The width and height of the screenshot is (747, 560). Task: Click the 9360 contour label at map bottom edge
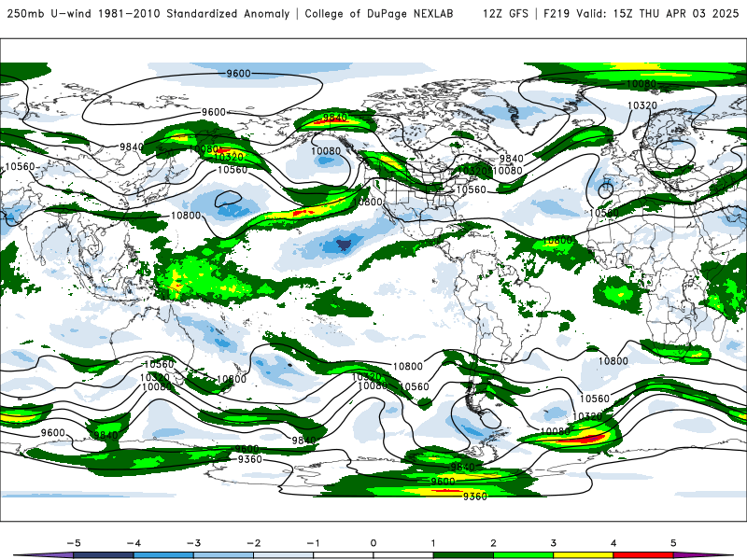(x=475, y=497)
